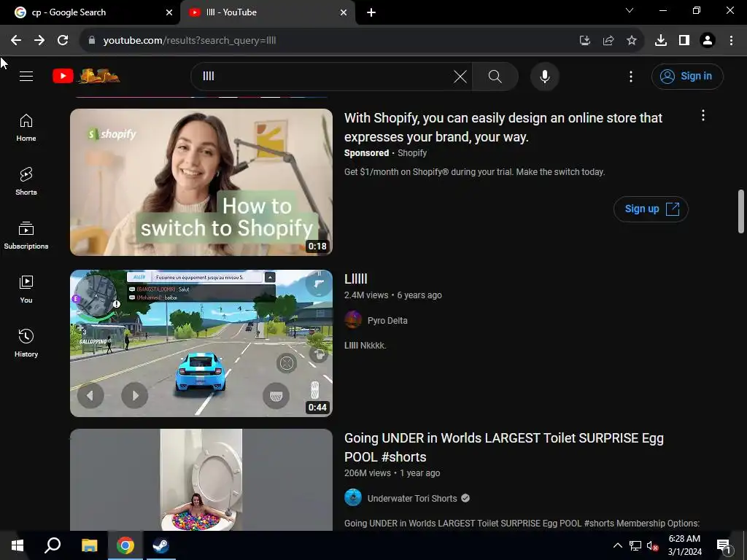Viewport: 747px width, 560px height.
Task: Clear the search box with X
Action: [460, 76]
